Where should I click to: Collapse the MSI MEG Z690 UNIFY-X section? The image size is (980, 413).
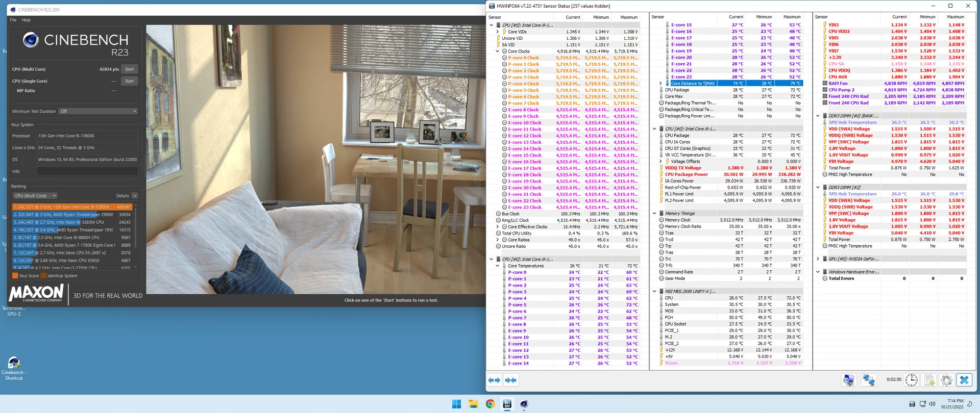[654, 291]
